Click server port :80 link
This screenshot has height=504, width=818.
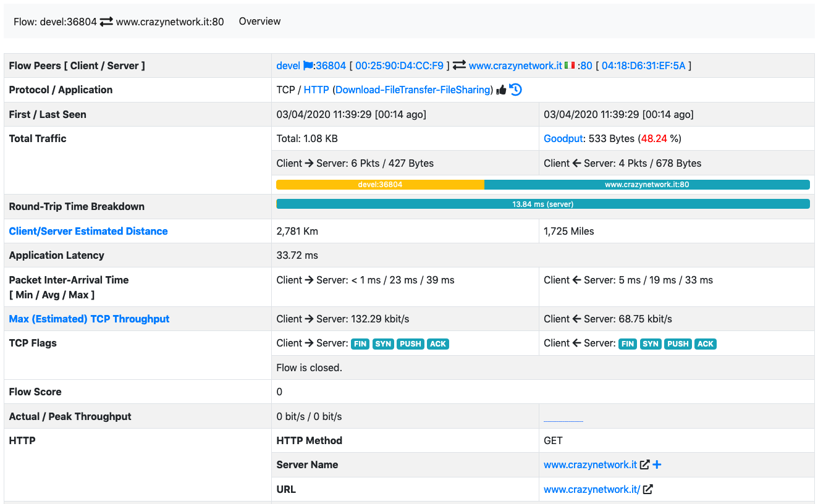(584, 65)
